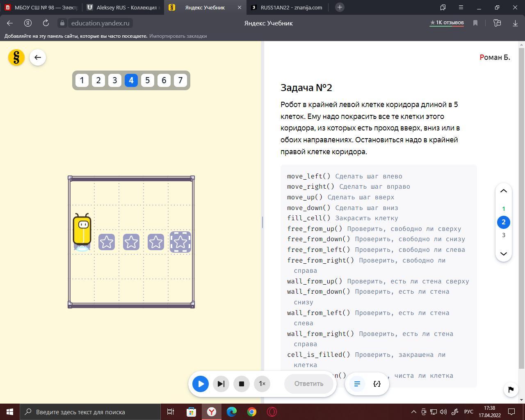Image resolution: width=525 pixels, height=420 pixels.
Task: Reload the current page
Action: [x=46, y=23]
